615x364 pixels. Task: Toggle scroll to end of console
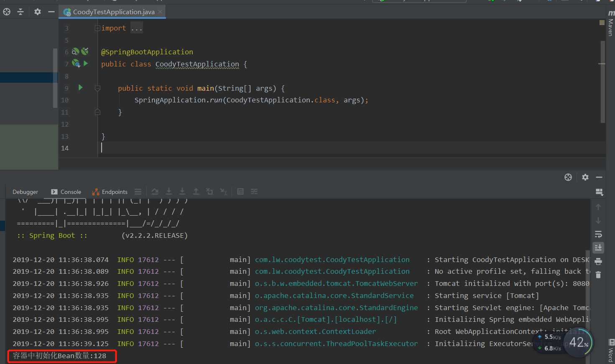point(598,247)
